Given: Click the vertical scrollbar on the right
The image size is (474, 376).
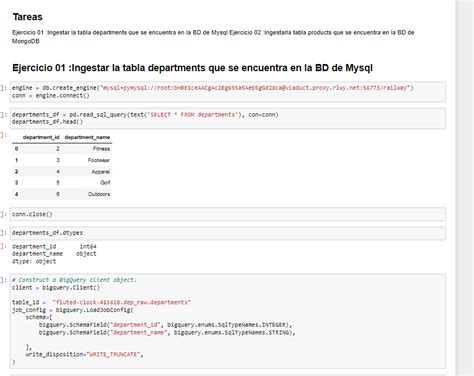Looking at the screenshot, I should [465, 188].
